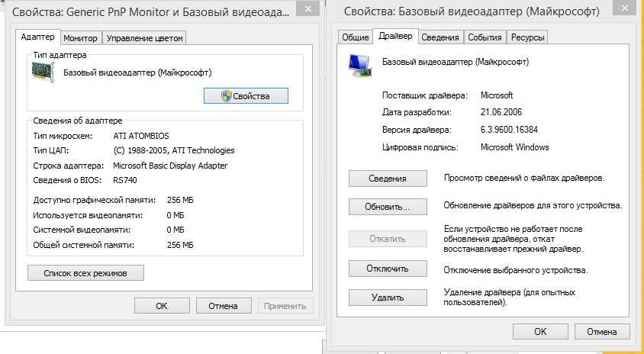Click the Доступно графической памяти label
The image size is (644, 354).
[95, 201]
